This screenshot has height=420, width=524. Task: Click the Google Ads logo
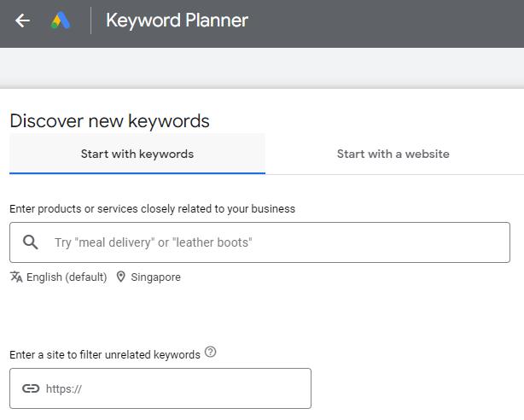coord(61,20)
